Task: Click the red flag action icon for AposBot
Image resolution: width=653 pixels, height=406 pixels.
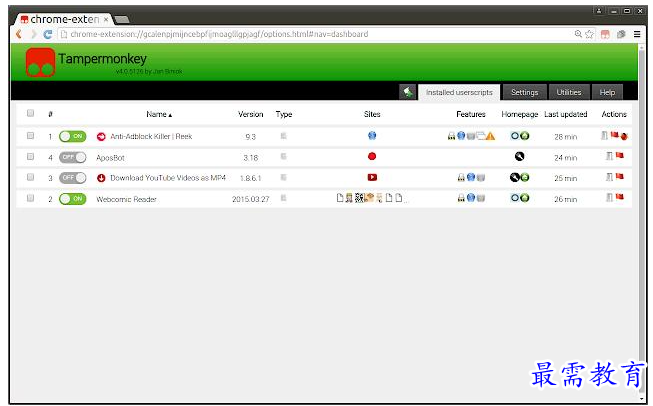Action: tap(620, 155)
